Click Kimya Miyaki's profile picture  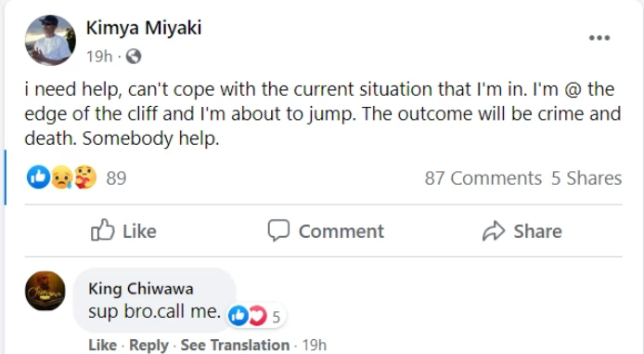click(x=50, y=40)
